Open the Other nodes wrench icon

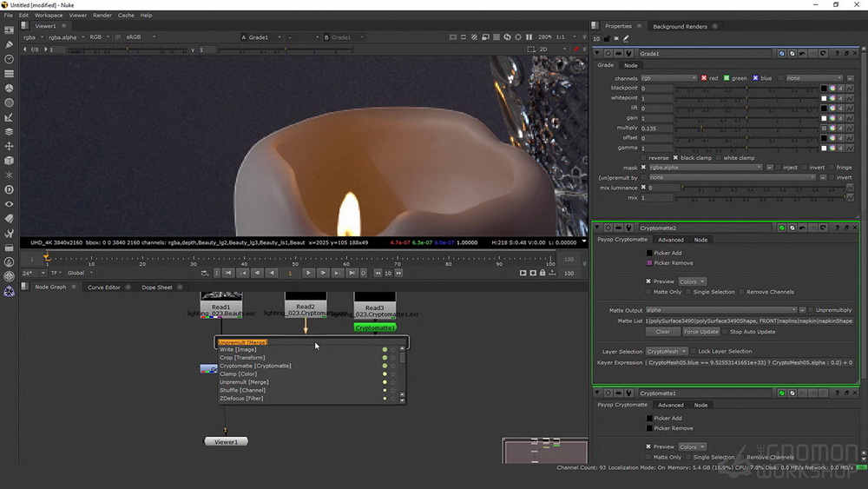tap(9, 233)
